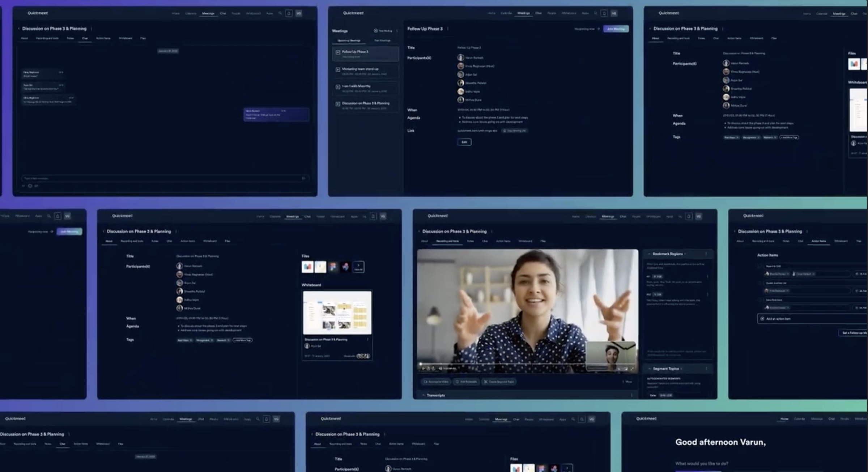Click the New Meeting plus icon

click(375, 31)
